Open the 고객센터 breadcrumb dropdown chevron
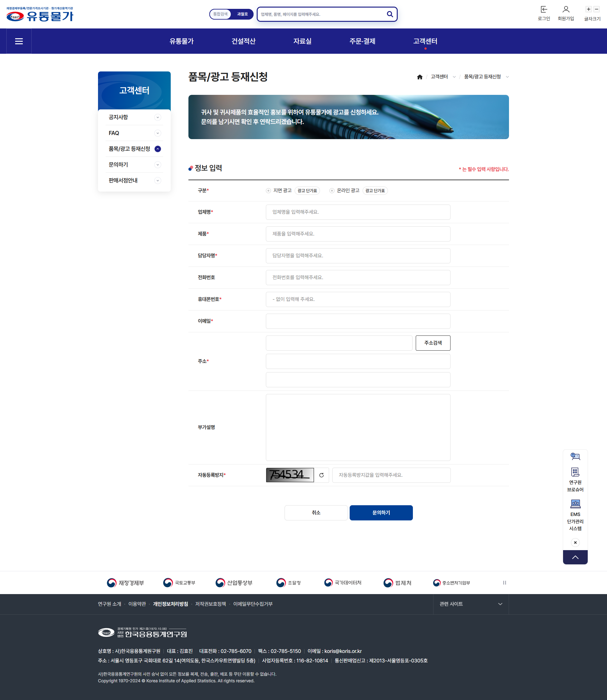 454,77
